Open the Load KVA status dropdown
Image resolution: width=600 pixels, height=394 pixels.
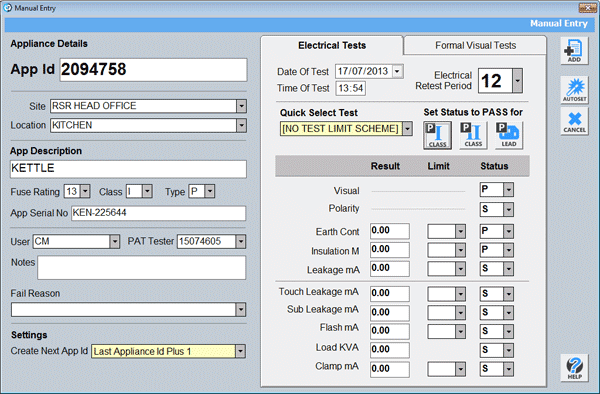pos(509,350)
